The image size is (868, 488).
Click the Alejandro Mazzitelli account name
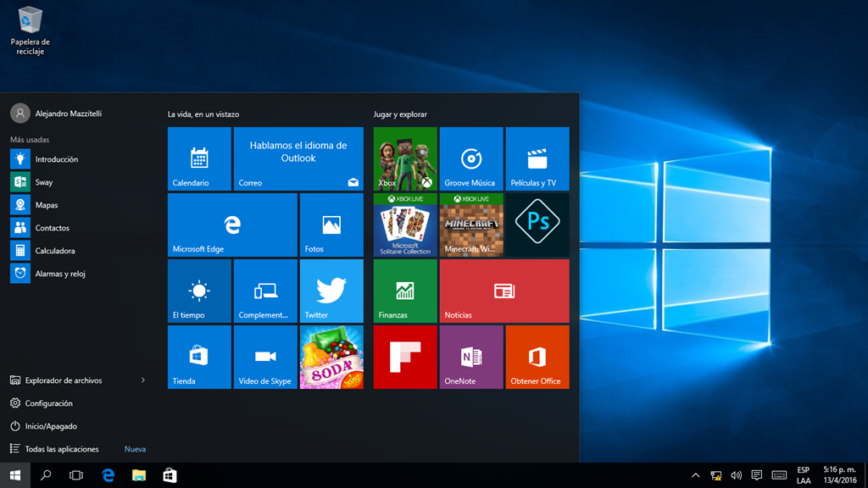pos(68,114)
